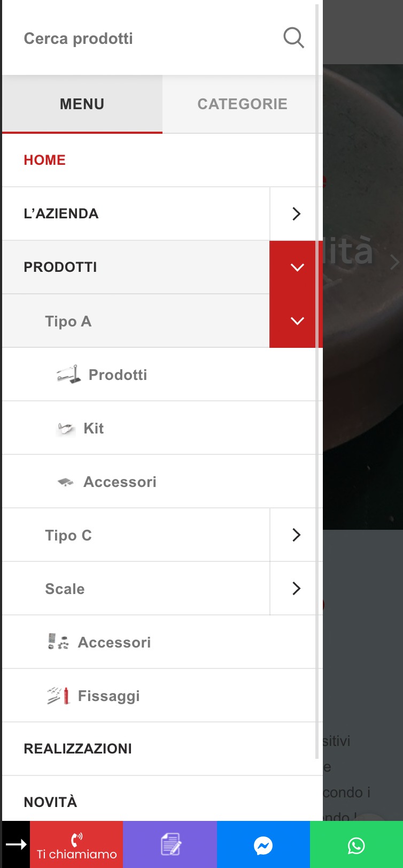Collapse the Tipo A submenu
This screenshot has height=868, width=403.
pyautogui.click(x=297, y=321)
